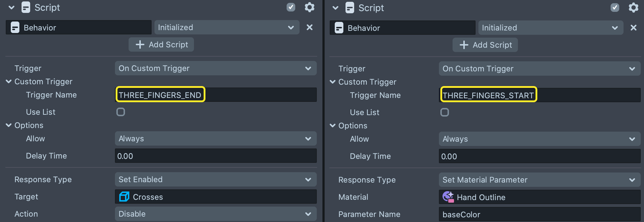
Task: Click left Behavior script file icon
Action: pyautogui.click(x=15, y=28)
